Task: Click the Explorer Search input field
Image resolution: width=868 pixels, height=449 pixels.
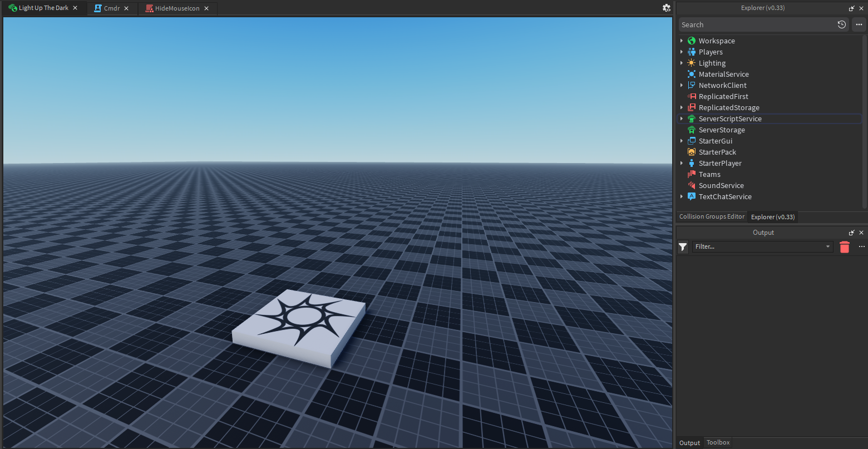Action: [757, 24]
